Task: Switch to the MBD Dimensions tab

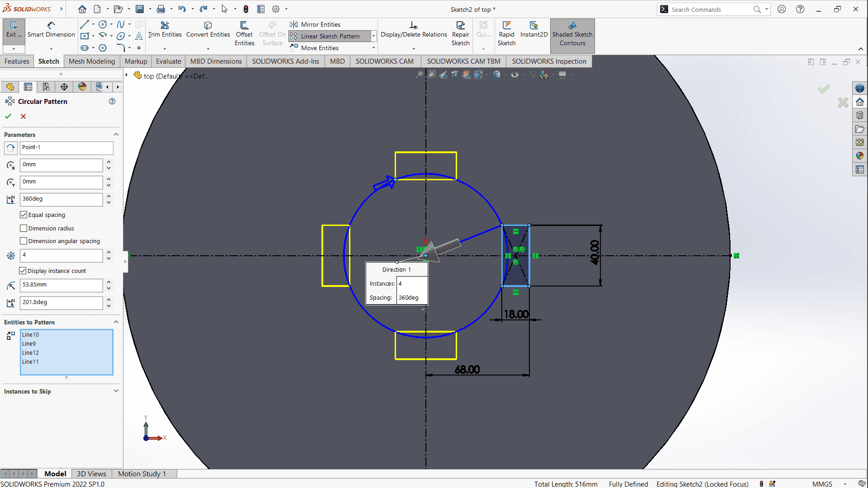Action: (216, 61)
